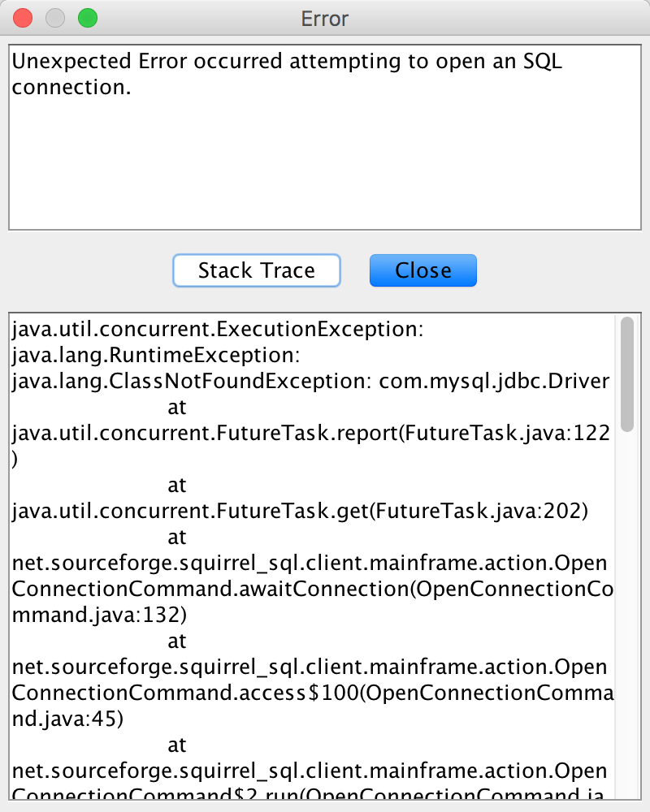Image resolution: width=650 pixels, height=812 pixels.
Task: Click the word "connection." in error message
Action: point(71,87)
